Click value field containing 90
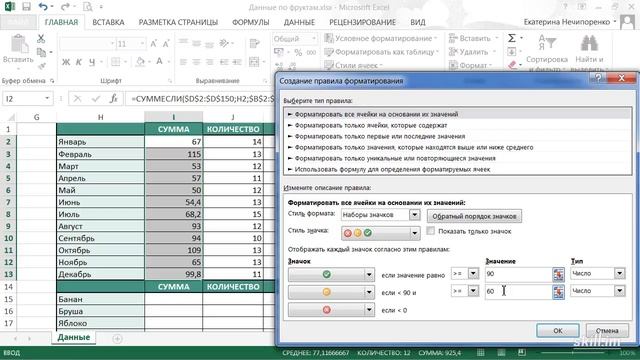The height and width of the screenshot is (360, 640). click(x=518, y=274)
